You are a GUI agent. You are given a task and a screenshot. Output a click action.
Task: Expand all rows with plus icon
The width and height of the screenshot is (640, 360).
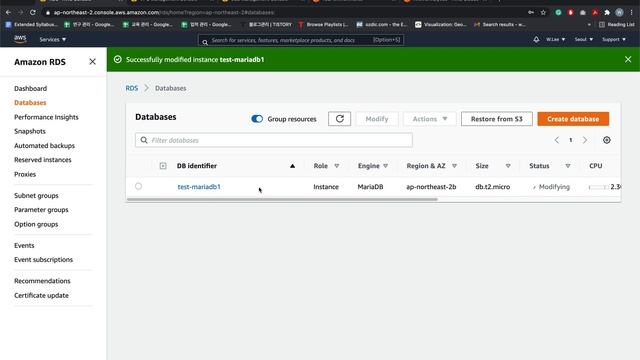[163, 166]
